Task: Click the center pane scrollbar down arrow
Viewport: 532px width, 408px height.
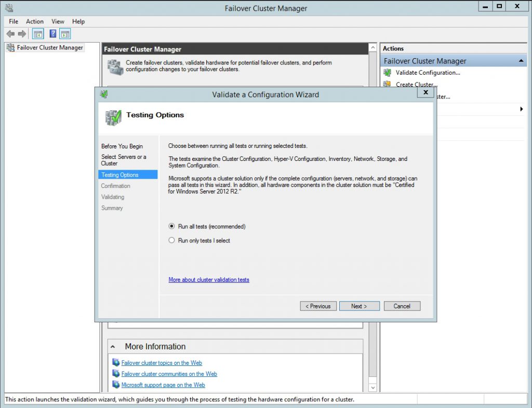Action: coord(373,388)
